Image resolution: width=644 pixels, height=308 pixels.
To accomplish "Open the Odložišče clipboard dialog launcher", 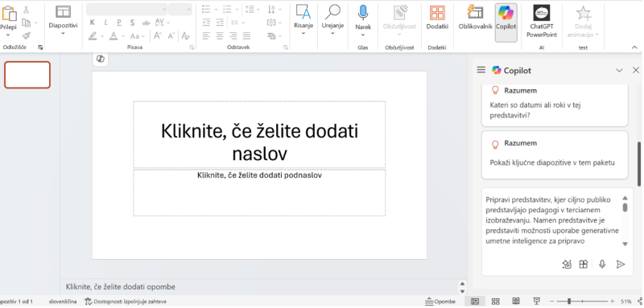I will click(40, 47).
